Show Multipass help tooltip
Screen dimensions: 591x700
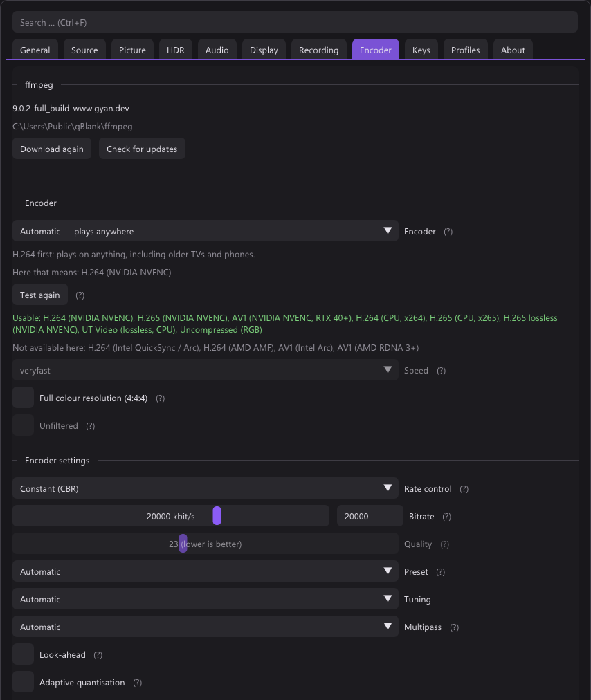(x=454, y=627)
